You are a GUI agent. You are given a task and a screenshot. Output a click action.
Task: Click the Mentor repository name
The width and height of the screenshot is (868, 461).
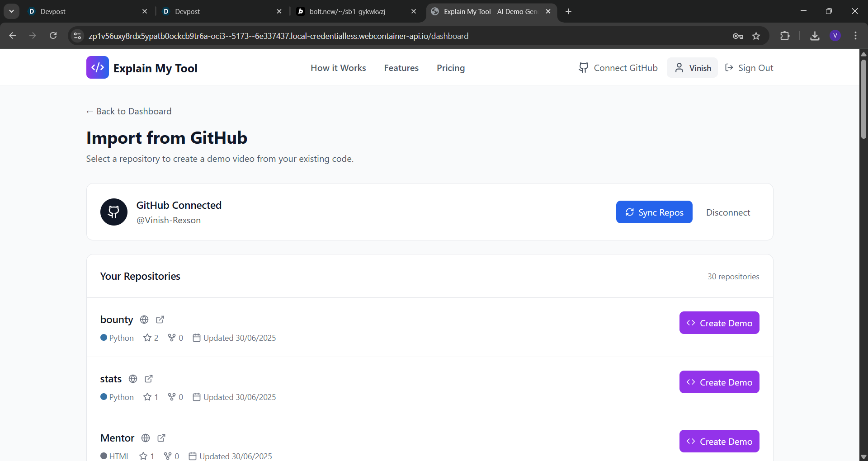(x=117, y=438)
